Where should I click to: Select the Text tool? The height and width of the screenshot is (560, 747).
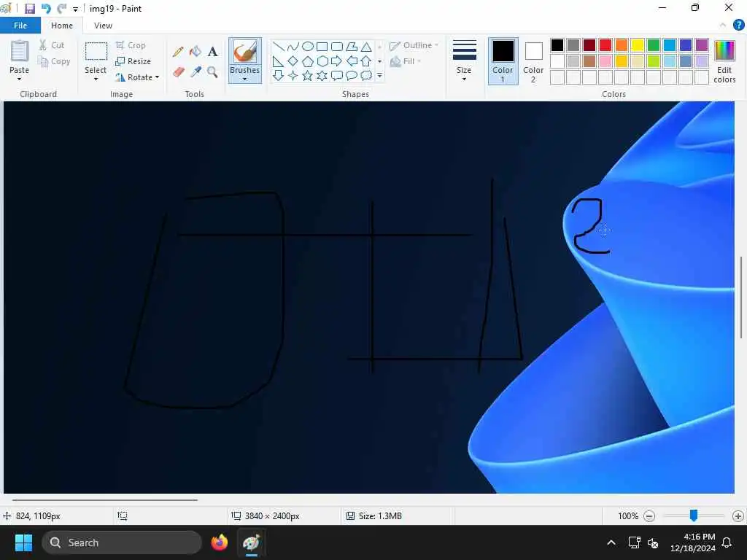(x=212, y=52)
